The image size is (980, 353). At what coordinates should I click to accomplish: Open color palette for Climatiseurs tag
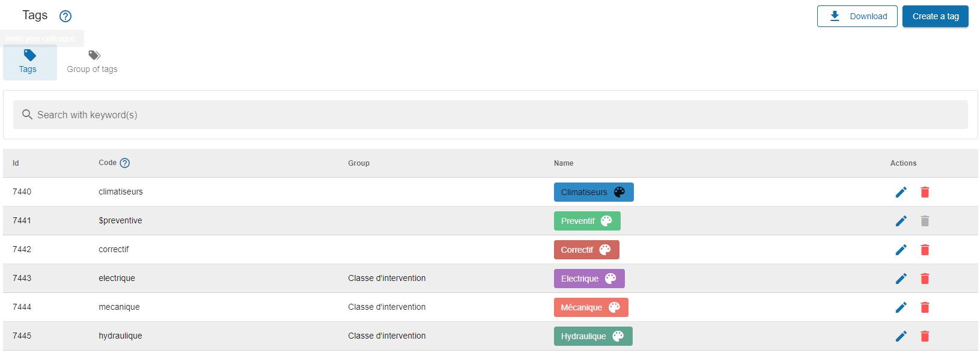click(x=619, y=192)
